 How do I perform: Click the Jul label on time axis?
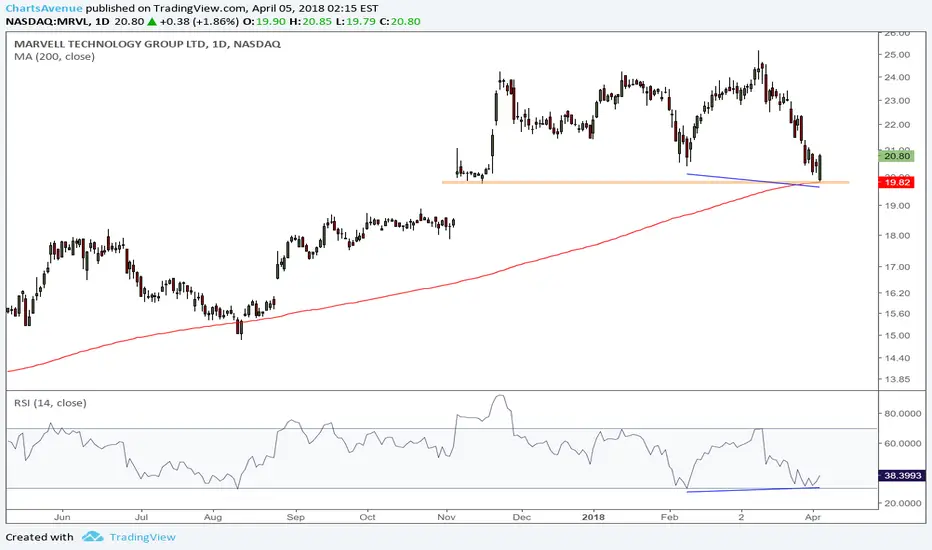141,517
